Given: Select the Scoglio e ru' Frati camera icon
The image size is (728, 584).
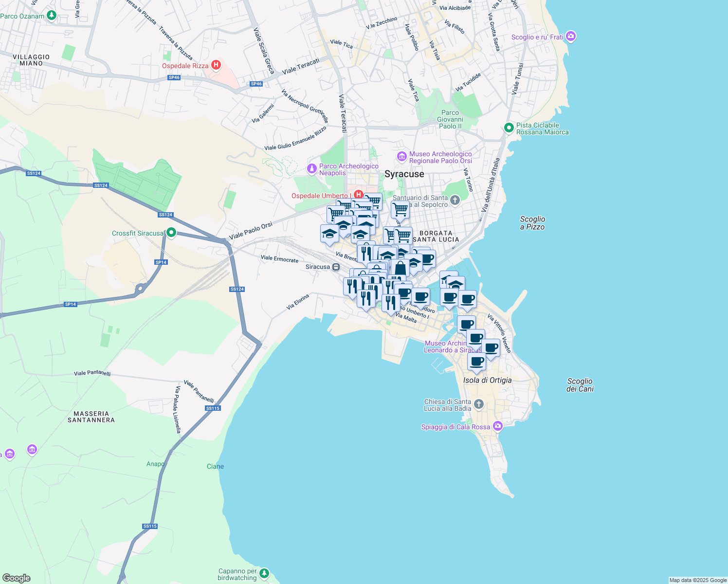Looking at the screenshot, I should (571, 36).
